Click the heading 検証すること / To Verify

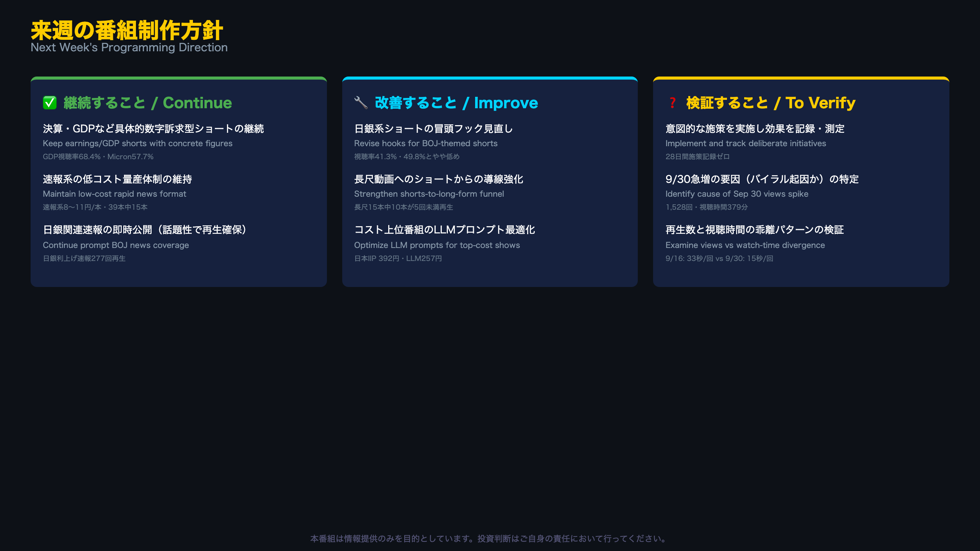click(771, 103)
